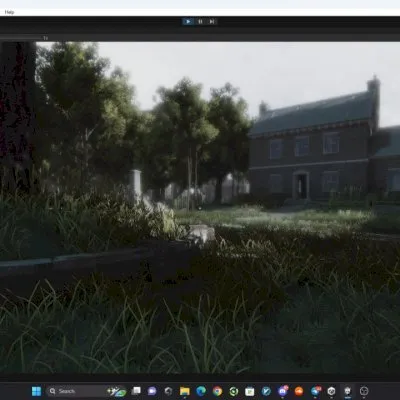
Task: Click the Play button in the Unity toolbar
Action: [188, 22]
